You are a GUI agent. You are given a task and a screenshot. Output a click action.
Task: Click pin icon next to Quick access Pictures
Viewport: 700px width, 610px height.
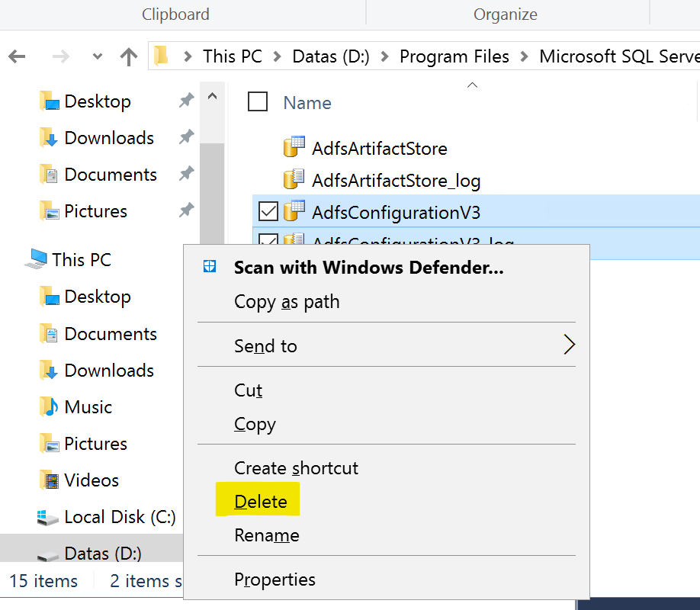pos(187,210)
